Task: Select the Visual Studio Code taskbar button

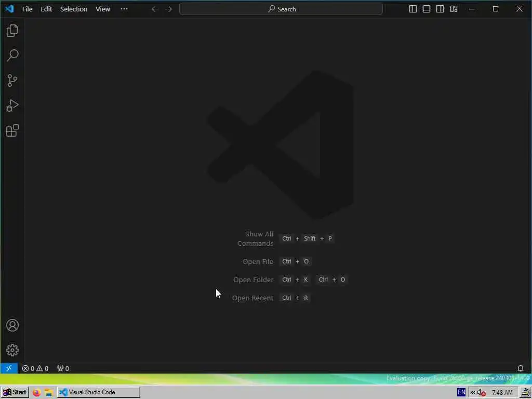Action: (98, 392)
